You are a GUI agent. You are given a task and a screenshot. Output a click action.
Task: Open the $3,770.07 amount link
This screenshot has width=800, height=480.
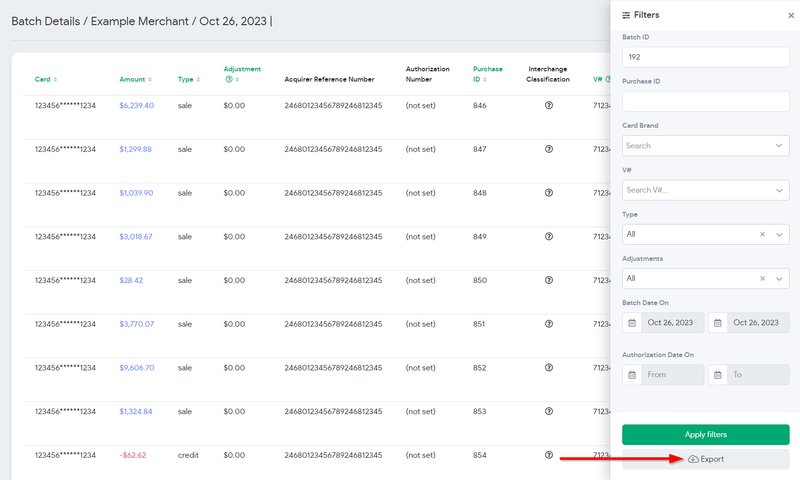(136, 324)
